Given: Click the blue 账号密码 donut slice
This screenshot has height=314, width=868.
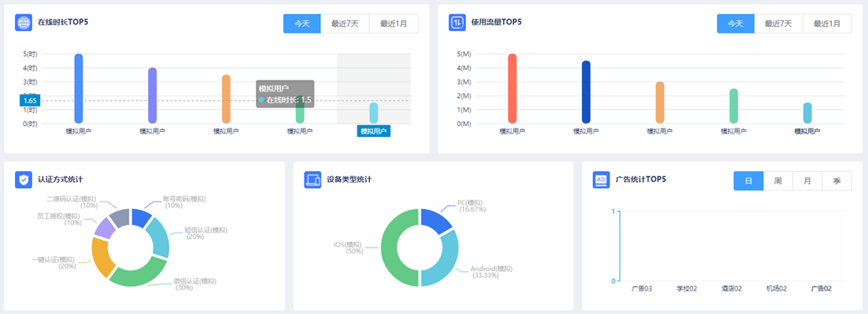Looking at the screenshot, I should [140, 217].
